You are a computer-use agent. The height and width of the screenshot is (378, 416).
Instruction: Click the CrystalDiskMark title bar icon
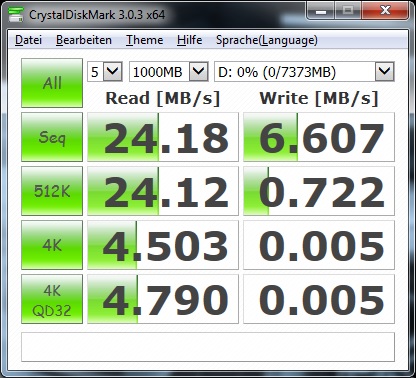click(15, 14)
